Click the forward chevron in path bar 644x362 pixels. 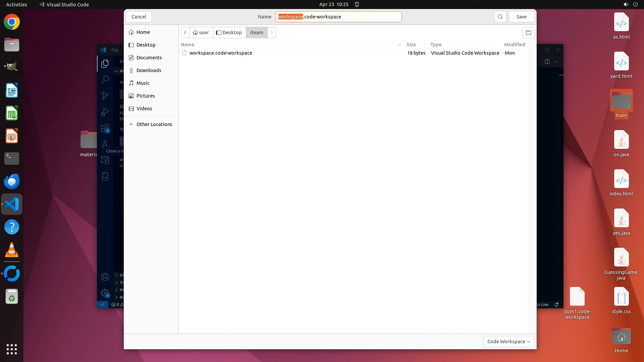coord(272,33)
